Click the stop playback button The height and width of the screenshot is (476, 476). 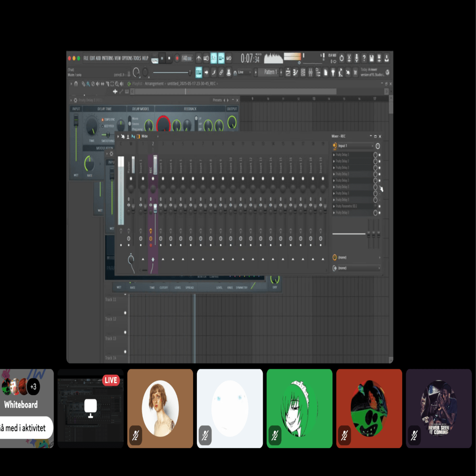pyautogui.click(x=169, y=58)
